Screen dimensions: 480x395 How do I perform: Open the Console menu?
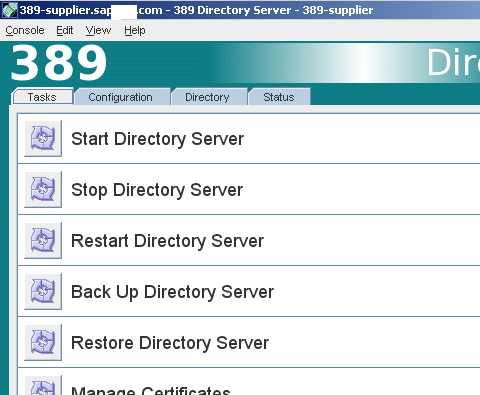(x=25, y=30)
